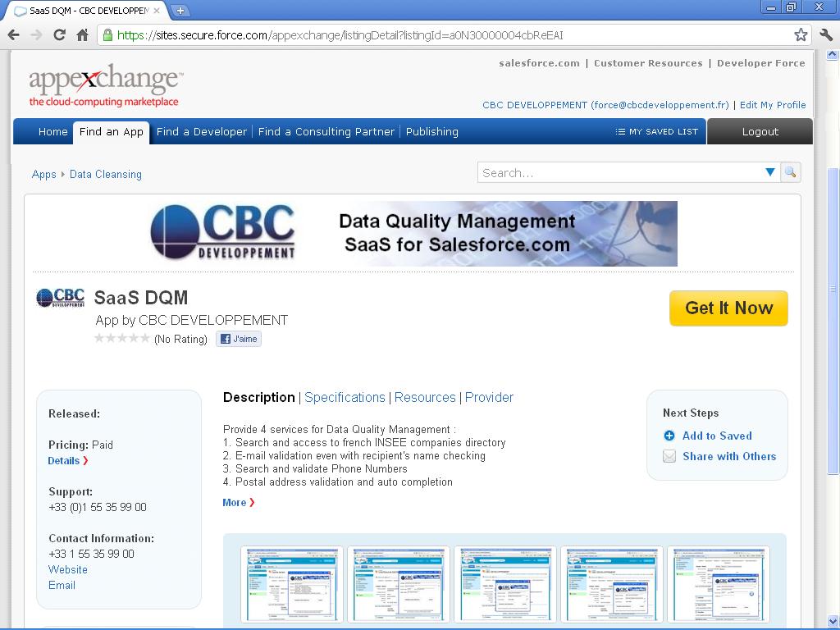Click the bookmark star icon in address bar
Image resolution: width=840 pixels, height=630 pixels.
801,34
